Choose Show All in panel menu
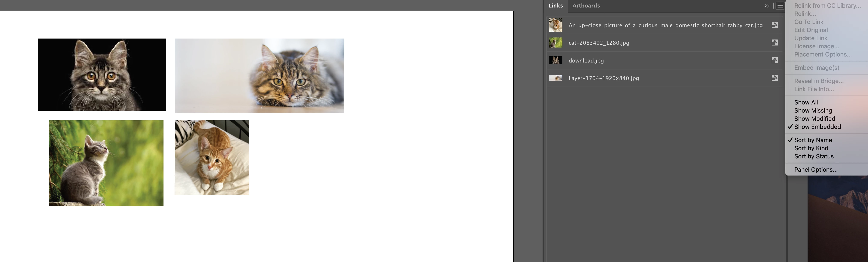Image resolution: width=868 pixels, height=262 pixels. click(806, 103)
